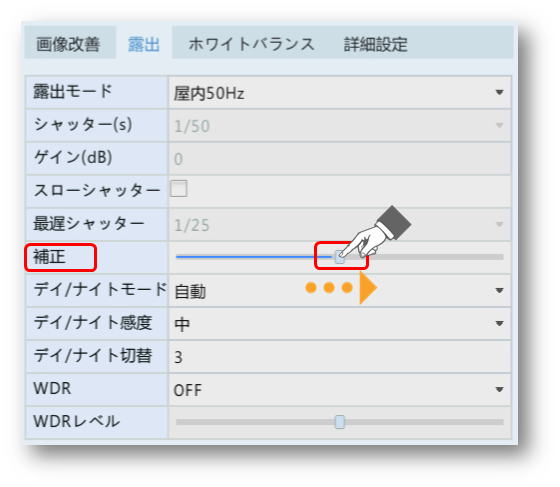
Task: Click the 最遅シャッター dropdown arrow
Action: pyautogui.click(x=499, y=225)
